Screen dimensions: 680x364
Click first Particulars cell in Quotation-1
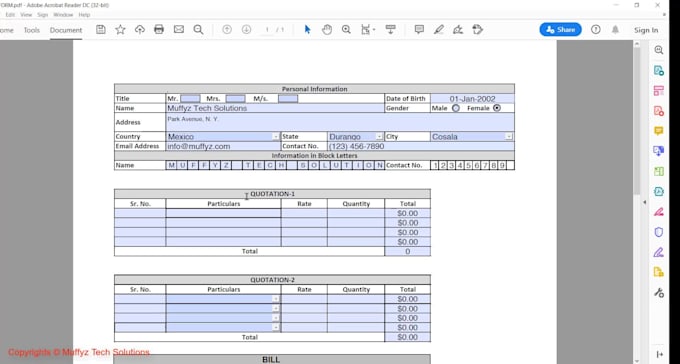click(223, 213)
